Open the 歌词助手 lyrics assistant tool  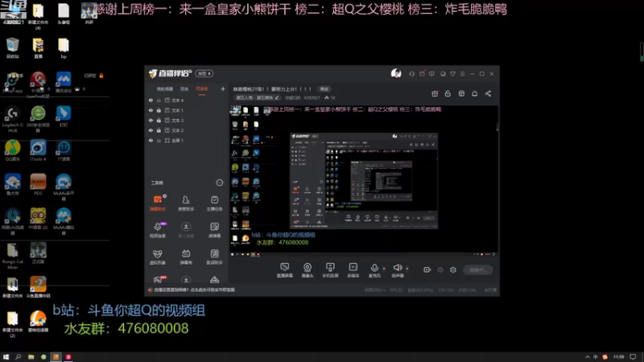[x=214, y=257]
